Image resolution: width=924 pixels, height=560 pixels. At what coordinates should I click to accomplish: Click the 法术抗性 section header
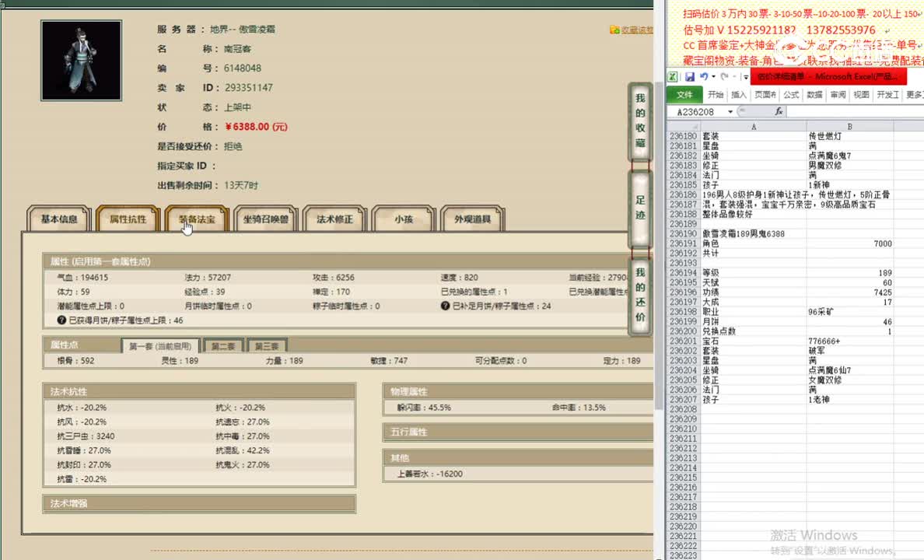point(199,391)
